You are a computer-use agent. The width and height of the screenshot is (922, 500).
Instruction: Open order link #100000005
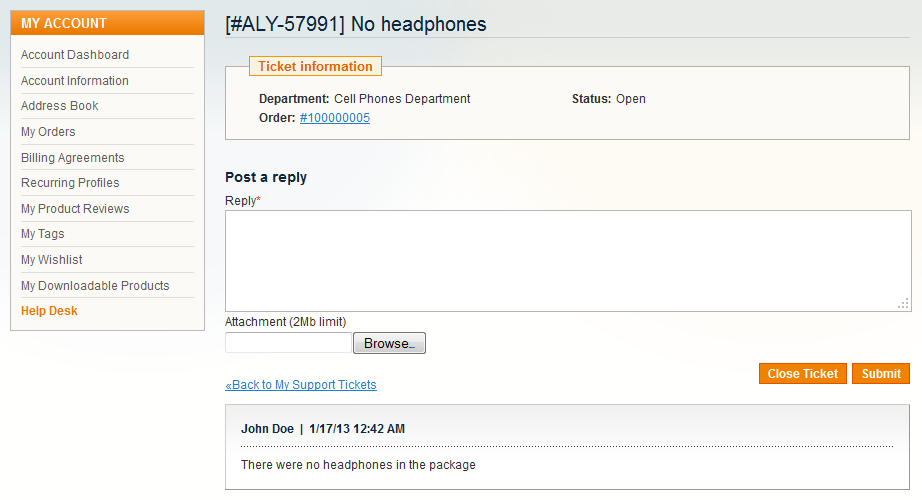click(335, 118)
